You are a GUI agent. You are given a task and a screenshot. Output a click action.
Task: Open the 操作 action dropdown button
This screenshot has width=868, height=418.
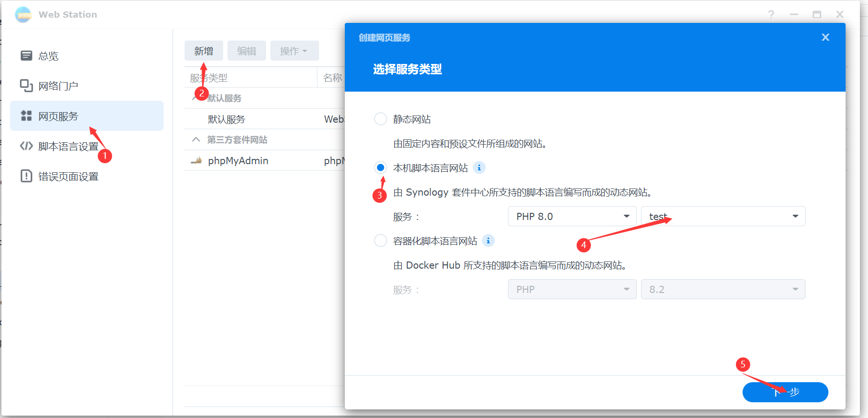(294, 51)
